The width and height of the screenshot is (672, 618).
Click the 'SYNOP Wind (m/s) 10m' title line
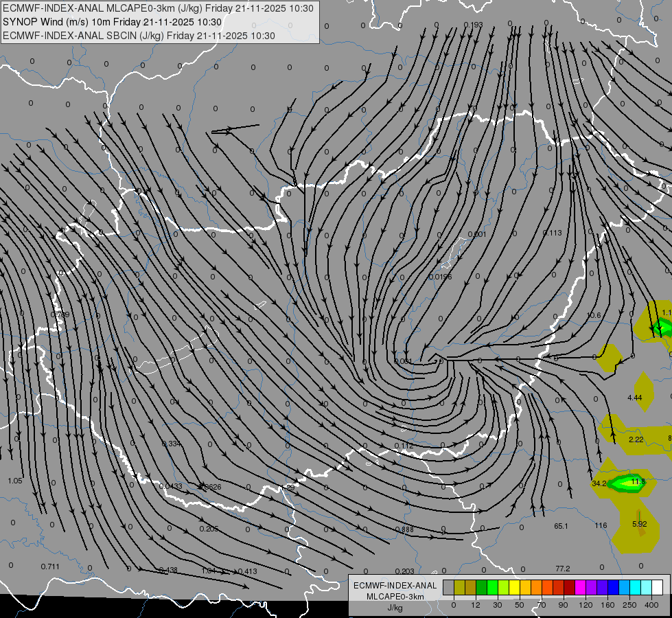coord(113,22)
